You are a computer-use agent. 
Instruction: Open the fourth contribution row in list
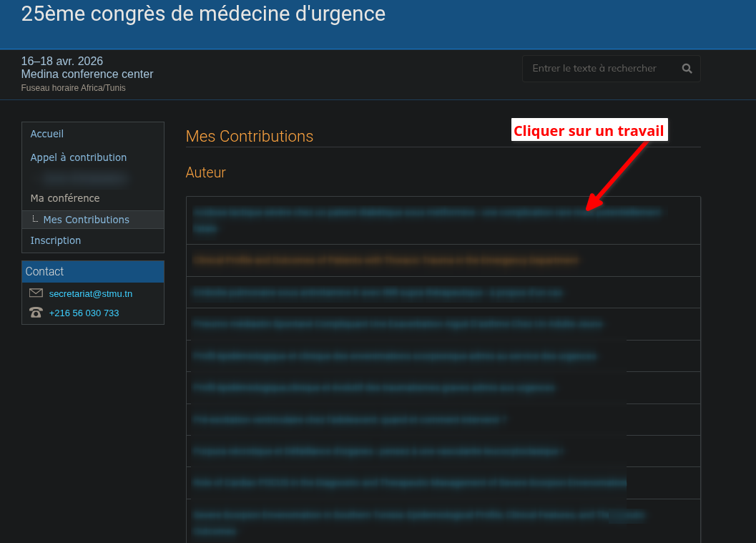coord(443,324)
